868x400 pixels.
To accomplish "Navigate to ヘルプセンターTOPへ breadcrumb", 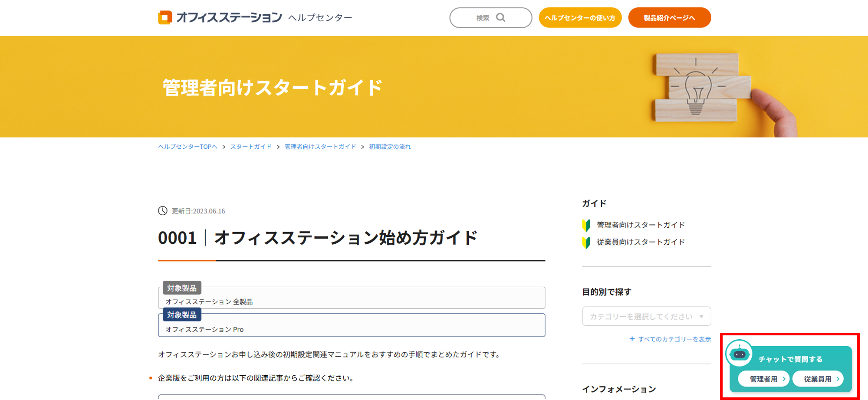I will 187,147.
